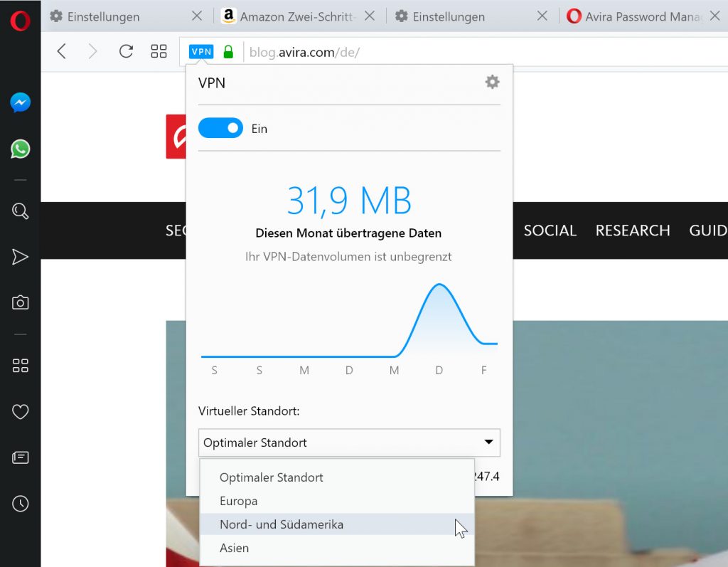This screenshot has width=728, height=567.
Task: Open the Opera main menu logo
Action: point(20,21)
